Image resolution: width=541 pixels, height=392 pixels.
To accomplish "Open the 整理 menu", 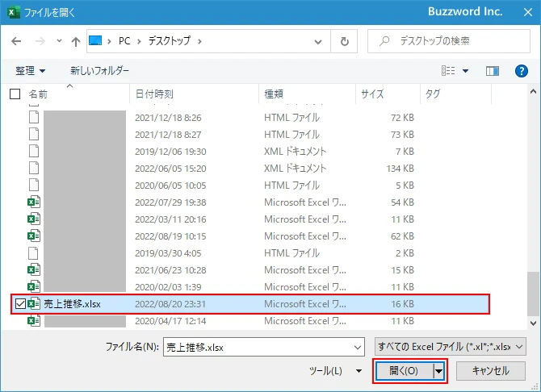I will pos(30,71).
